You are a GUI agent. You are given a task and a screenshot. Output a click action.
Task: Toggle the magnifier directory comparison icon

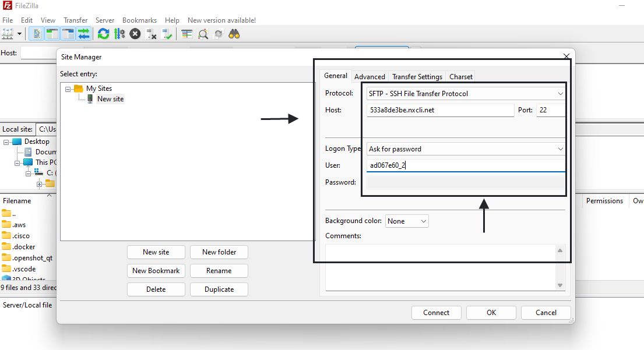click(203, 34)
